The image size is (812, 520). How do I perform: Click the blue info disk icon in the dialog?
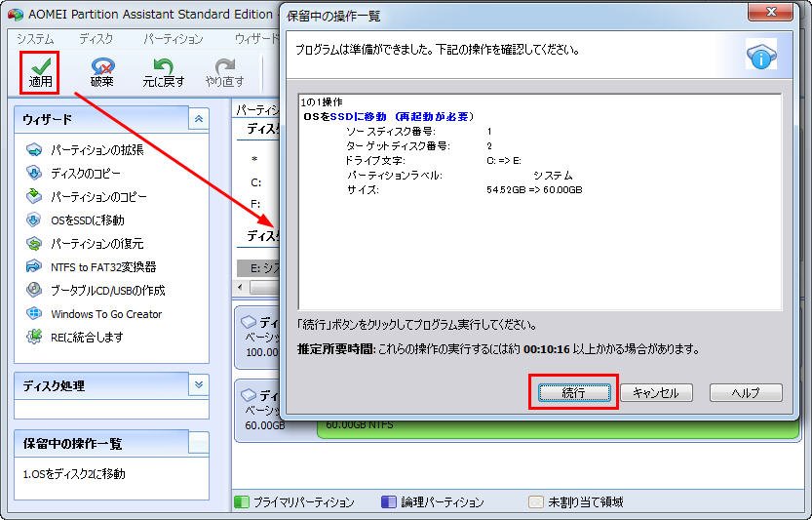(761, 55)
